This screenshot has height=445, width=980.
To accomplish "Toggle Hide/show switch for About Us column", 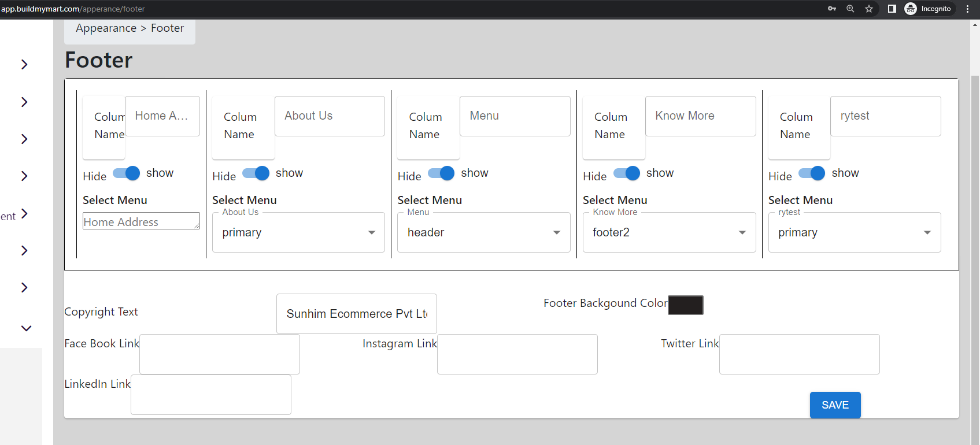I will 256,173.
